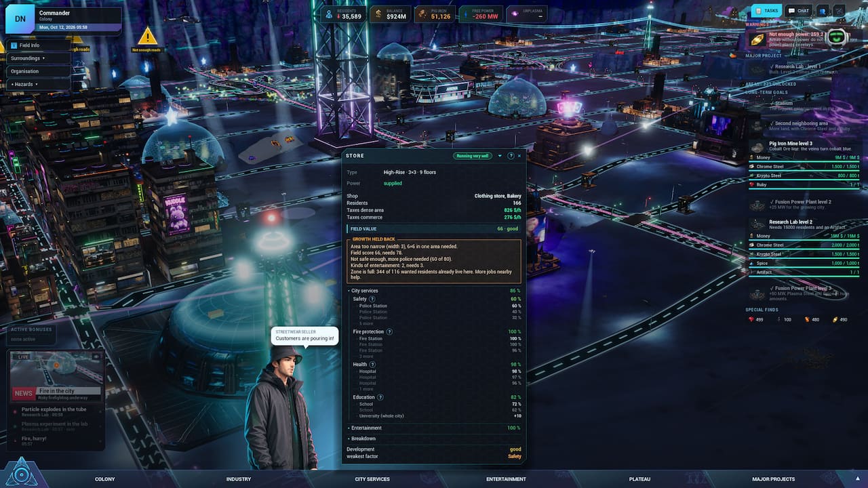
Task: Expand the Surroundings dropdown
Action: click(x=39, y=58)
